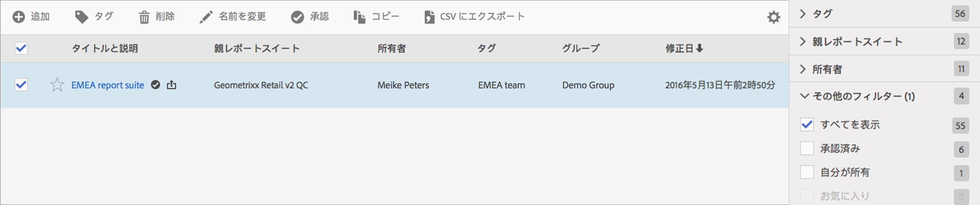Open the EMEA report suite link

(x=108, y=85)
